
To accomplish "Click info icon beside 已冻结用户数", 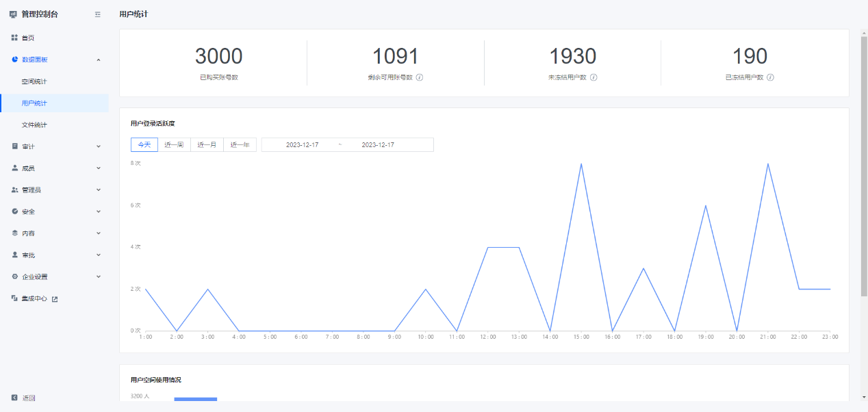I will 770,77.
